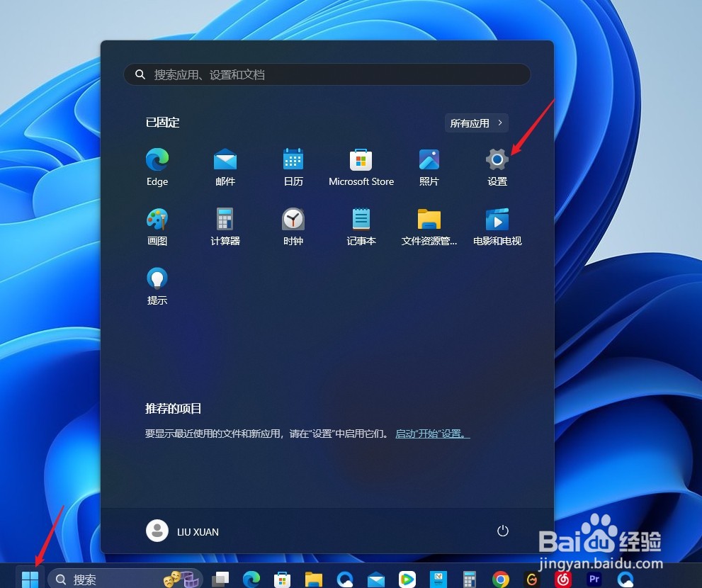
Task: Open Edge from the taskbar
Action: coord(251,579)
